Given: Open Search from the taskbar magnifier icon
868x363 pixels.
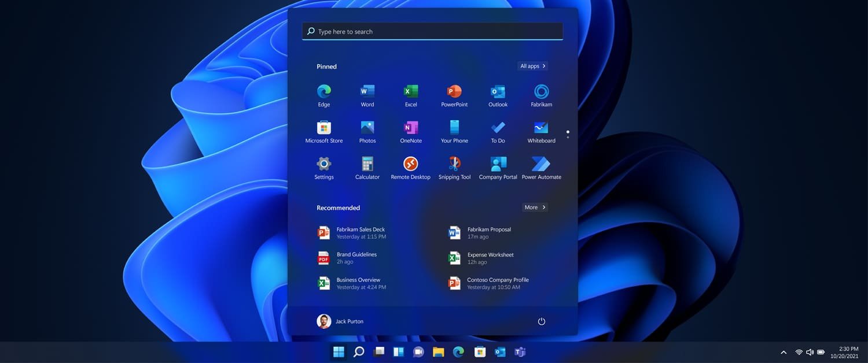Looking at the screenshot, I should 359,352.
